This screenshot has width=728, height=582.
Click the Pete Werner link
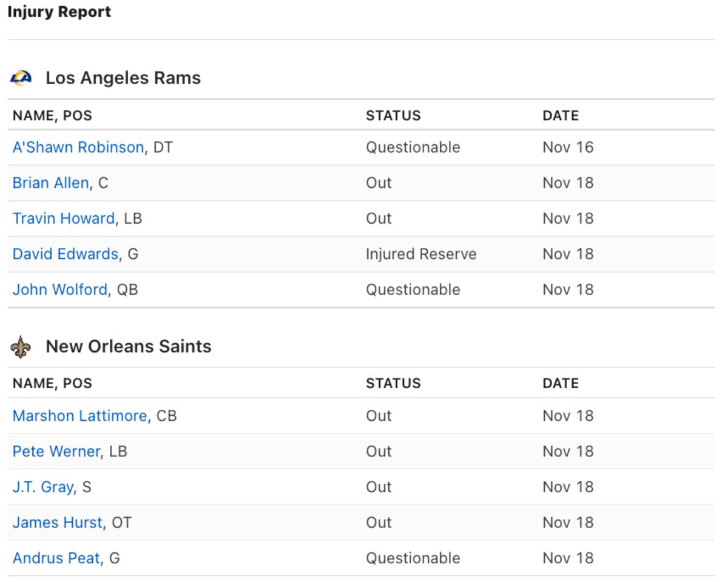tap(56, 452)
